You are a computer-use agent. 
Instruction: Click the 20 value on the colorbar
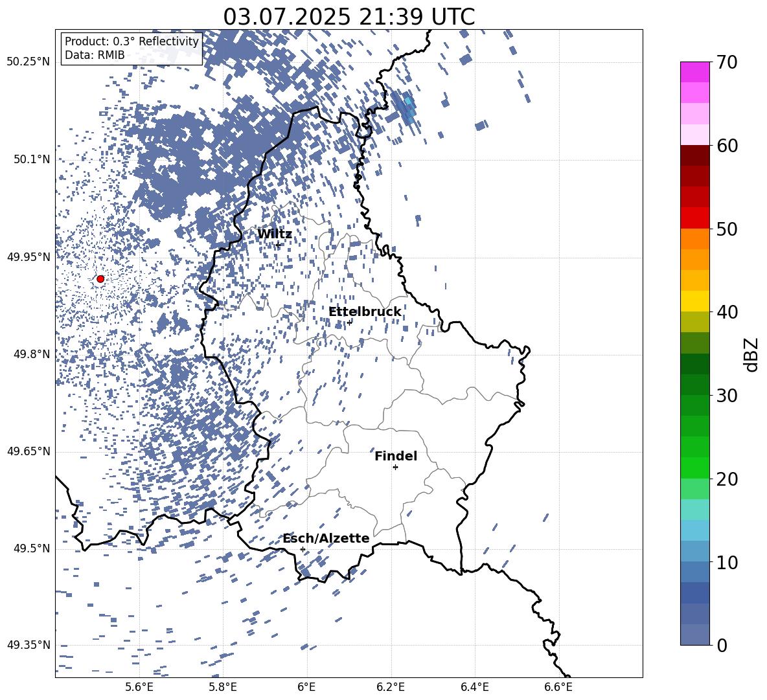pos(727,479)
